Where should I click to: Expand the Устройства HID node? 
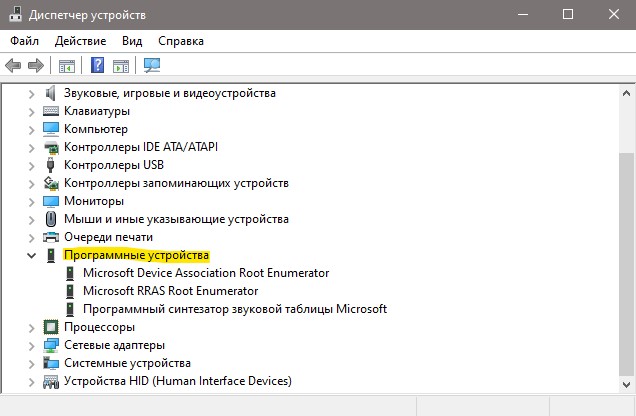click(31, 382)
